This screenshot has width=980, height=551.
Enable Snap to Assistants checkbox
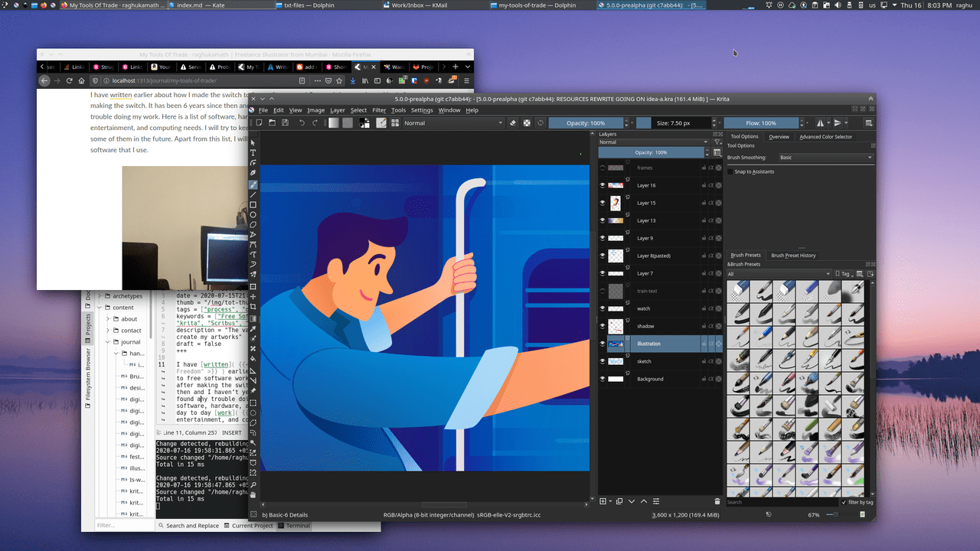point(730,171)
